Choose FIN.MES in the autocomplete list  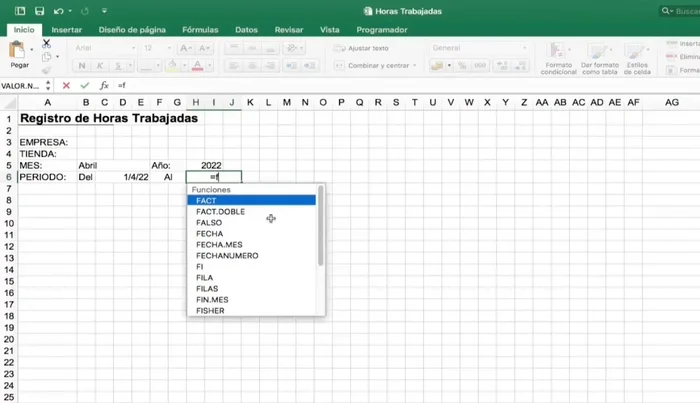(x=212, y=300)
